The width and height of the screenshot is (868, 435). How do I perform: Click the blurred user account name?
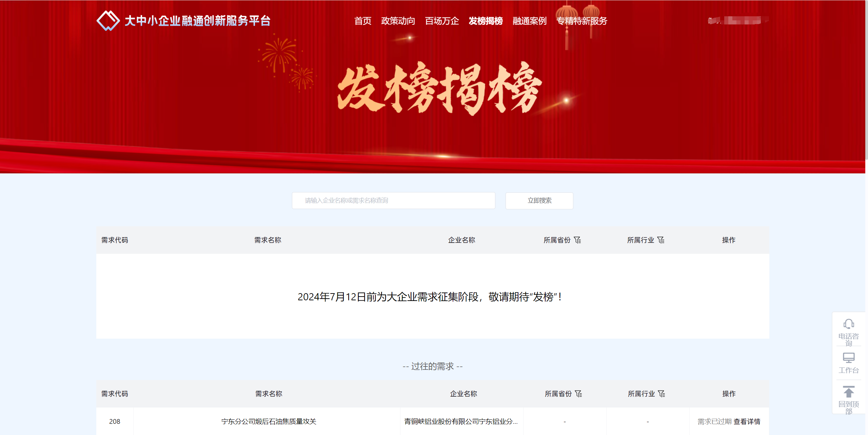pos(738,21)
